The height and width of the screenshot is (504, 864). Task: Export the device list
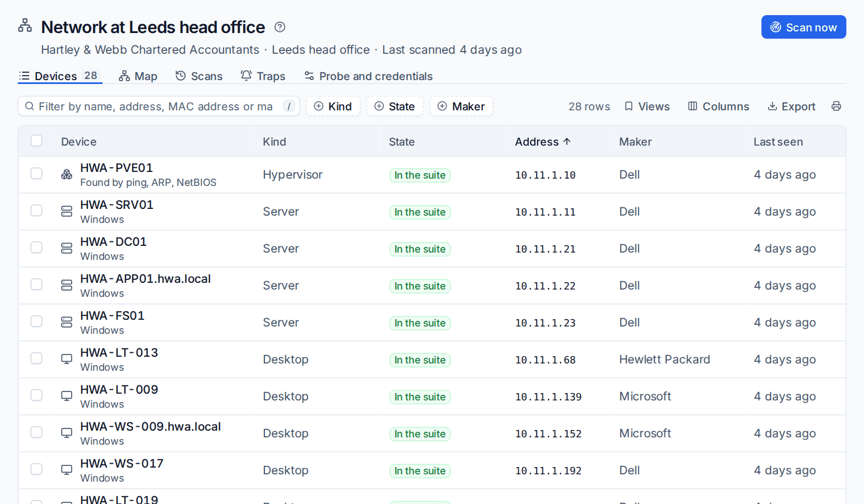pos(791,106)
